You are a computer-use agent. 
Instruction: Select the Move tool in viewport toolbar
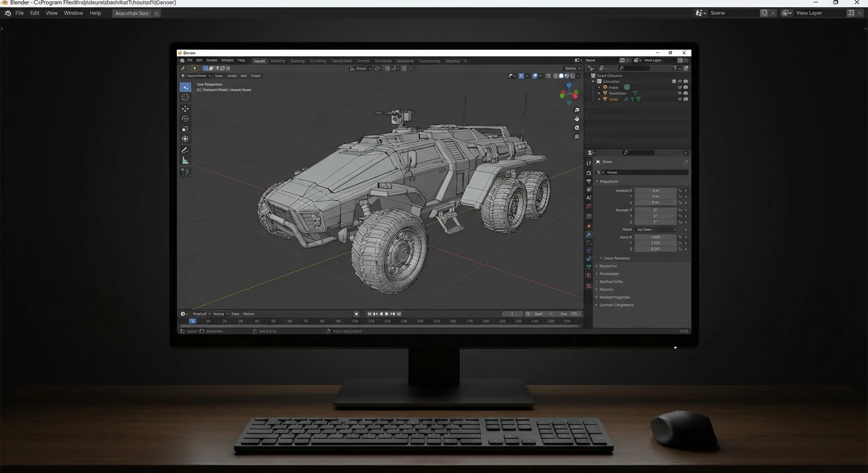(x=185, y=108)
